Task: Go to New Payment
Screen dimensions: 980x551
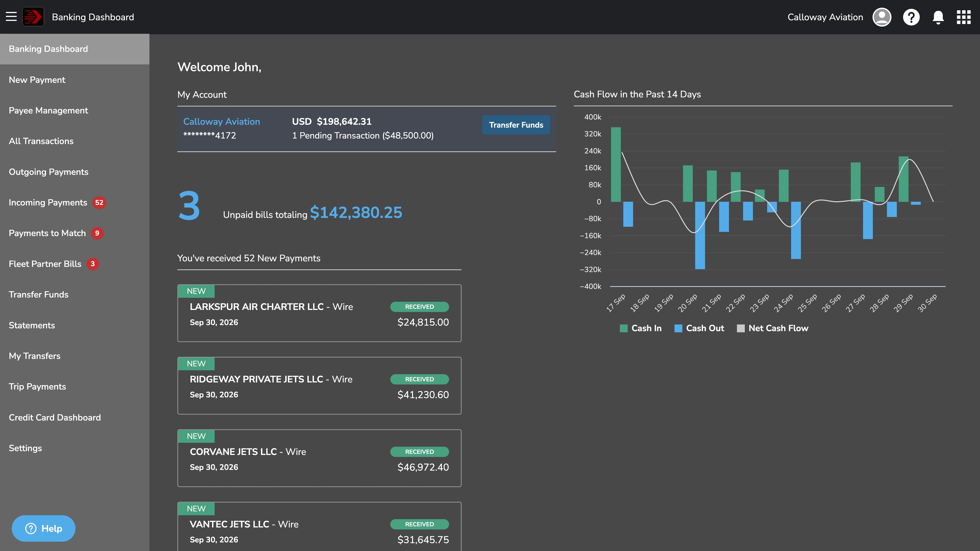Action: pos(75,80)
